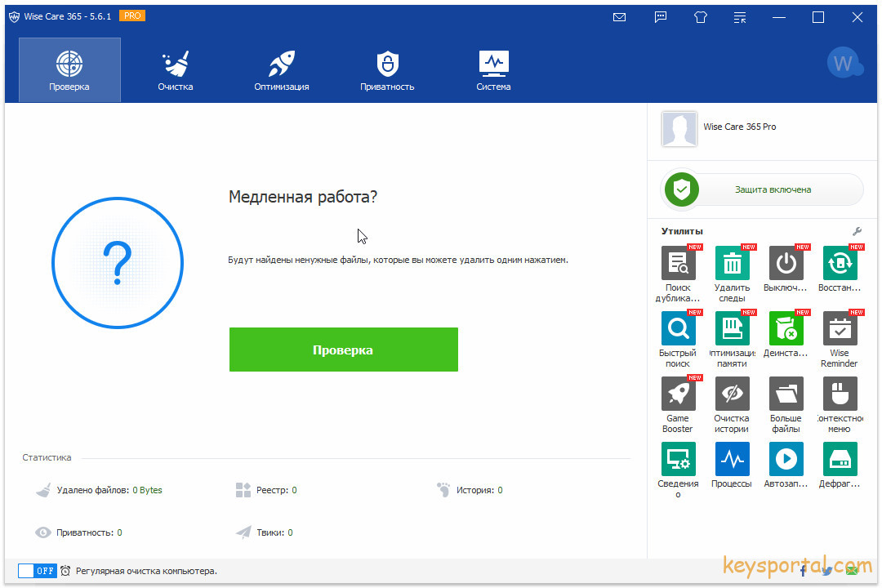Image resolution: width=882 pixels, height=588 pixels.
Task: Open the Поиск дубликатов utility
Action: [x=678, y=264]
